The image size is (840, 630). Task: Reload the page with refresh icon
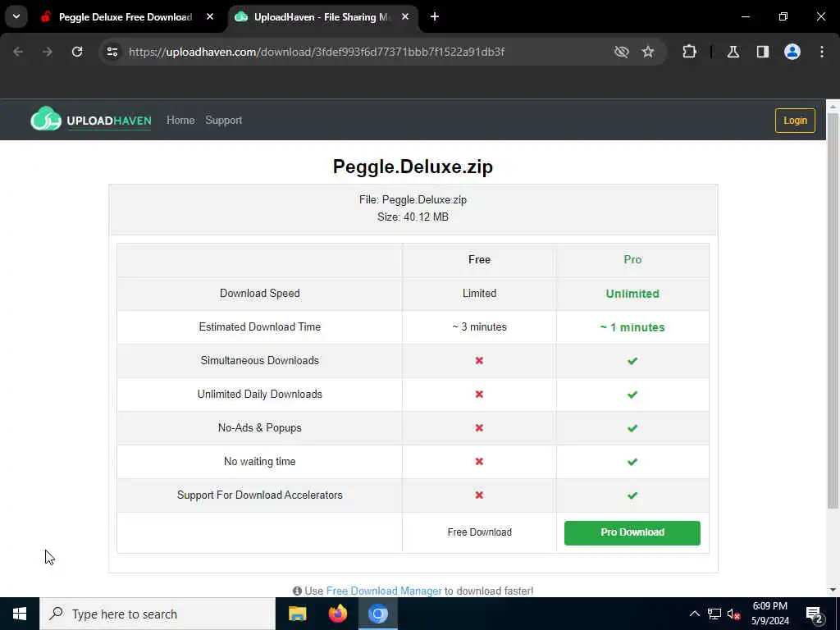click(77, 52)
